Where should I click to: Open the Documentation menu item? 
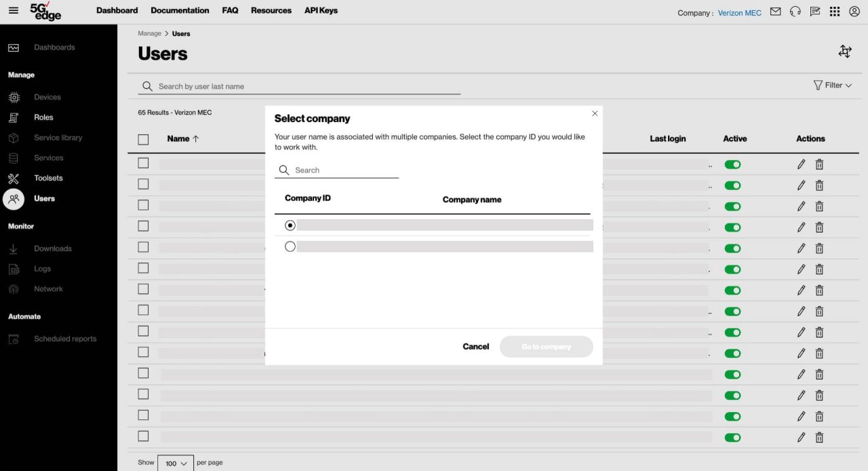point(180,10)
